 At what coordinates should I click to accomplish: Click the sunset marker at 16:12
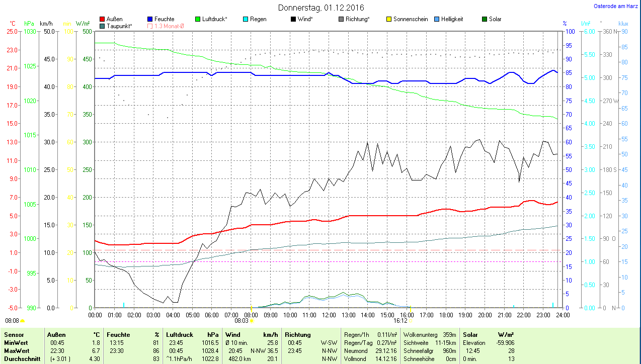pyautogui.click(x=411, y=320)
